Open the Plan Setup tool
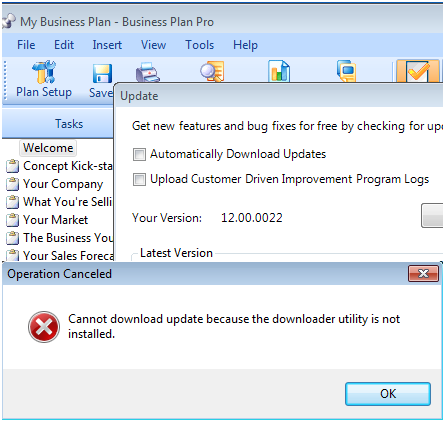This screenshot has width=445, height=422. [44, 79]
